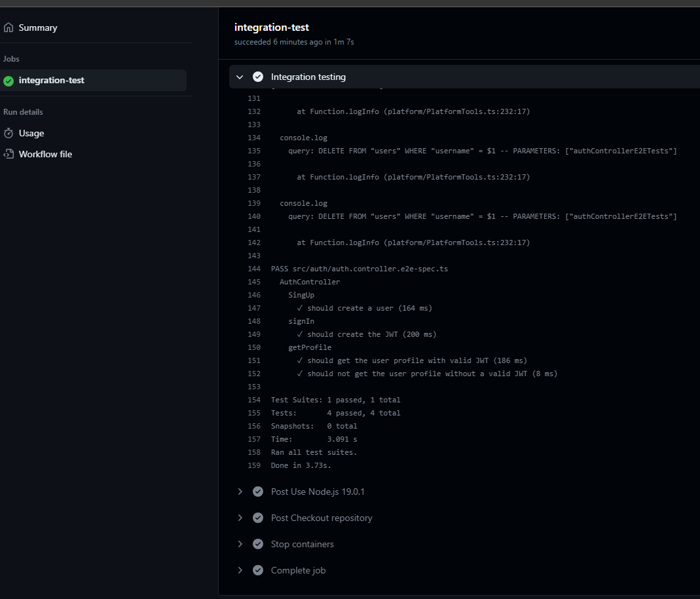Click the Post Checkout repository step title
This screenshot has width=700, height=599.
[x=322, y=518]
